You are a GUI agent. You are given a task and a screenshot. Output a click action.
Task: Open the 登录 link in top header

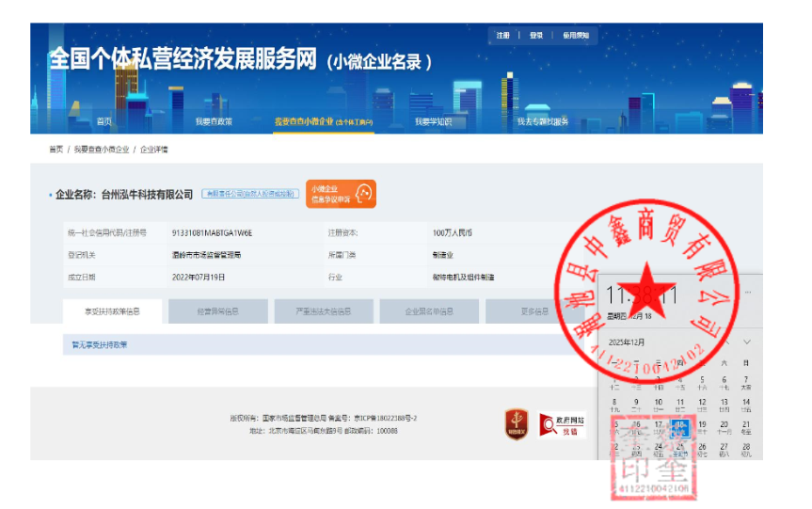535,36
